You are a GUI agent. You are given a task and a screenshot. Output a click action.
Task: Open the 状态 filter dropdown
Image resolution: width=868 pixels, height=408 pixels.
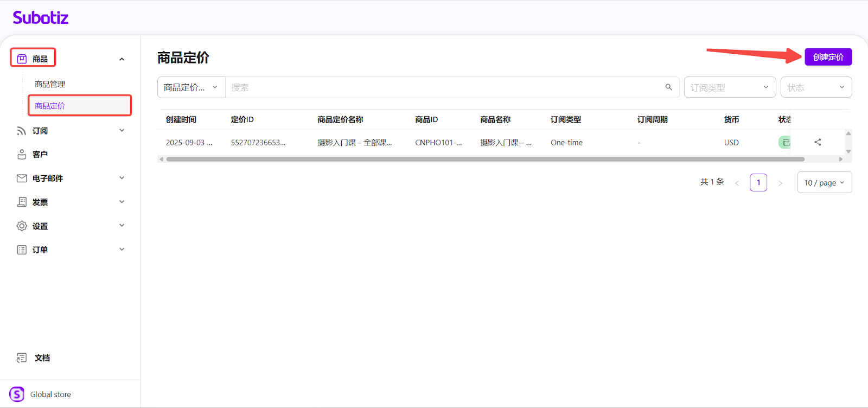point(815,87)
